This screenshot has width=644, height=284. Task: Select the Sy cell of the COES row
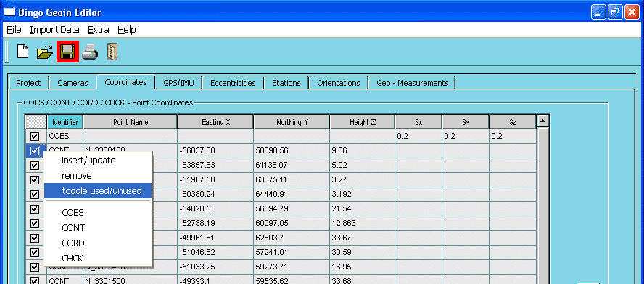point(466,136)
